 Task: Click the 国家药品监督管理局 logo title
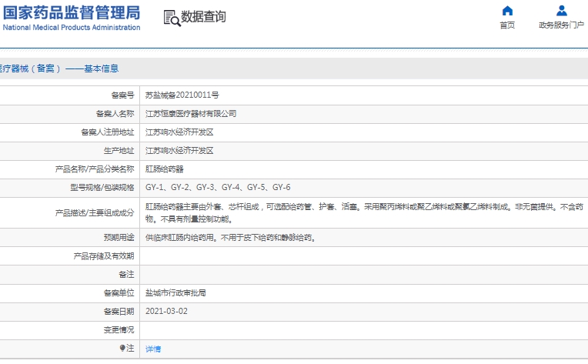(72, 13)
